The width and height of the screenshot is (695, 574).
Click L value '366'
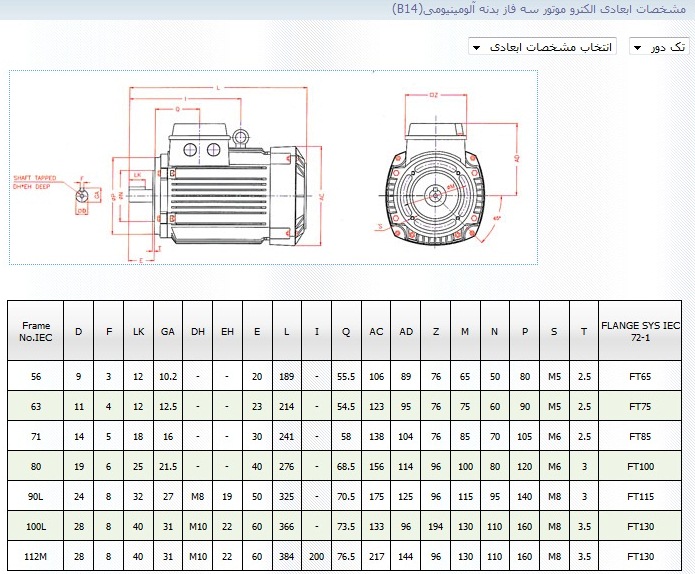click(x=286, y=527)
